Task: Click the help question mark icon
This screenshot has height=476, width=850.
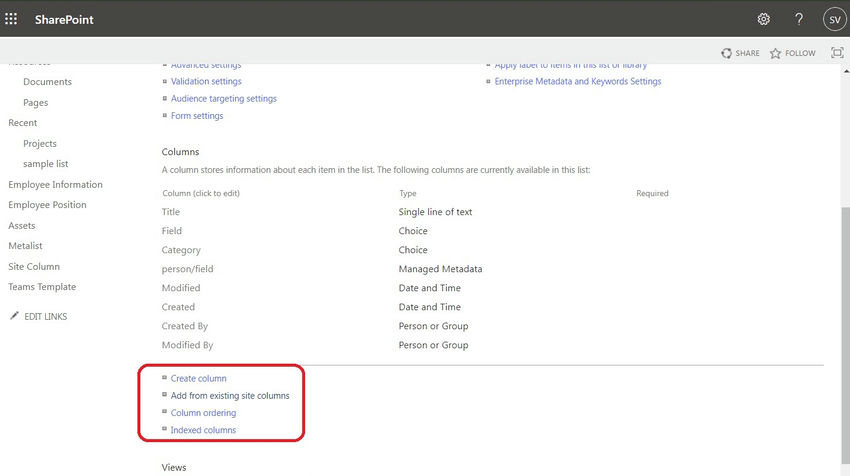Action: click(799, 19)
